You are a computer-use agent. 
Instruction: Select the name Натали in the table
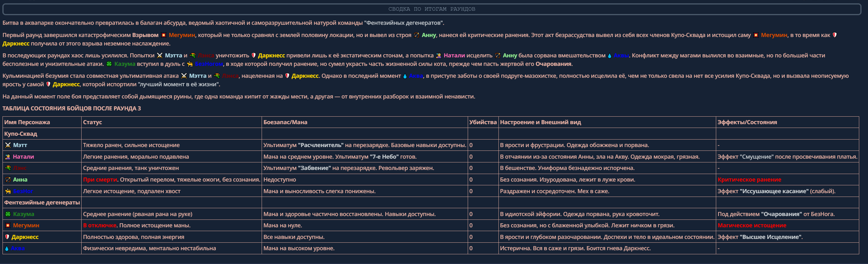tap(23, 156)
